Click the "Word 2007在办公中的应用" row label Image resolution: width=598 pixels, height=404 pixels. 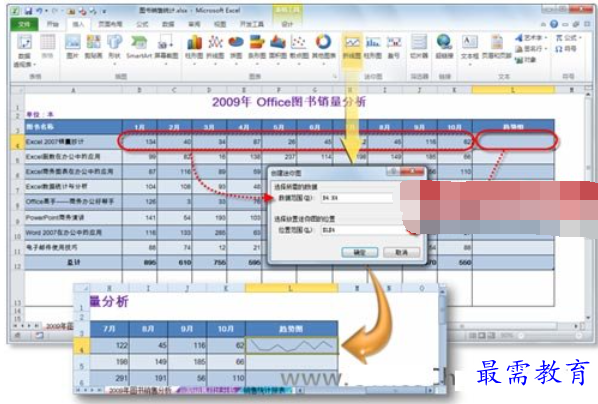63,232
